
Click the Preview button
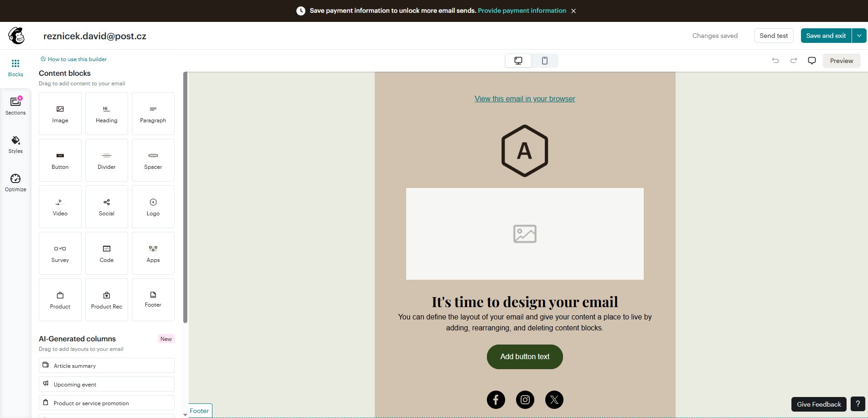tap(842, 61)
